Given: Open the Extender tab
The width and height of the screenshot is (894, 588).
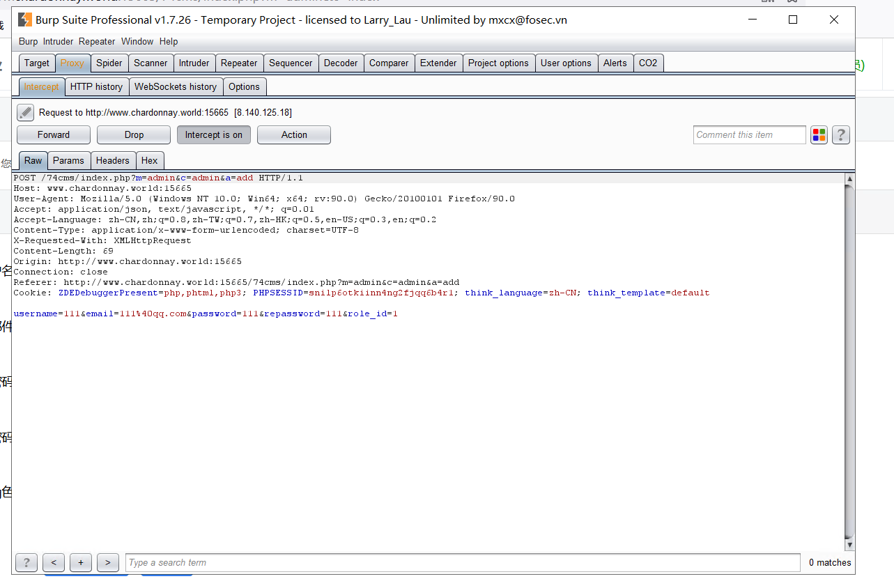Looking at the screenshot, I should [438, 63].
